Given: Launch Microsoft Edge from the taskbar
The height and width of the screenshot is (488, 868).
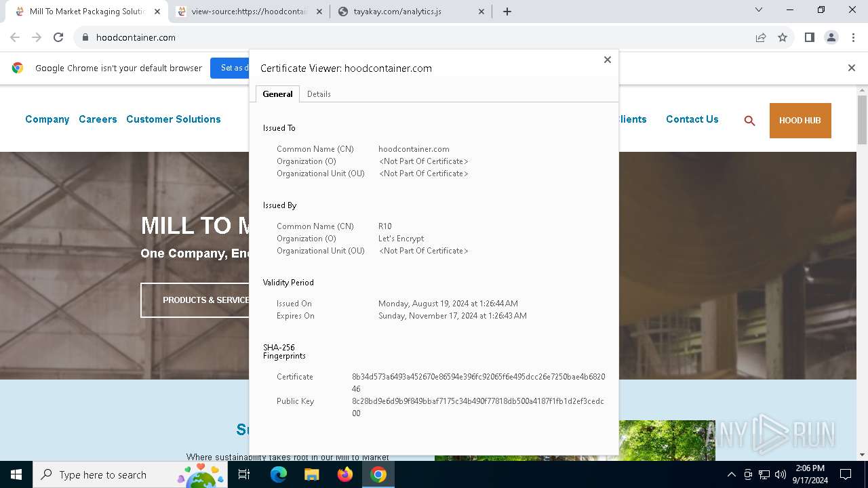Looking at the screenshot, I should (279, 474).
